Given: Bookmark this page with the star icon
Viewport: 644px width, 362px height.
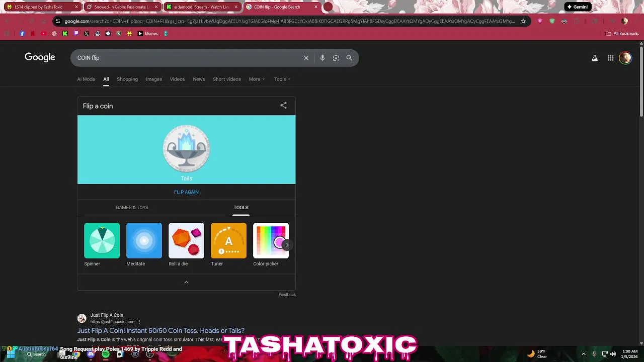Looking at the screenshot, I should coord(523,21).
